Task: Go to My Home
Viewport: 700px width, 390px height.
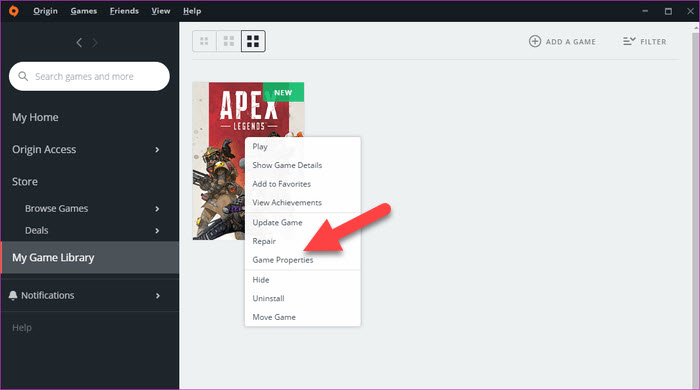Action: pos(35,117)
